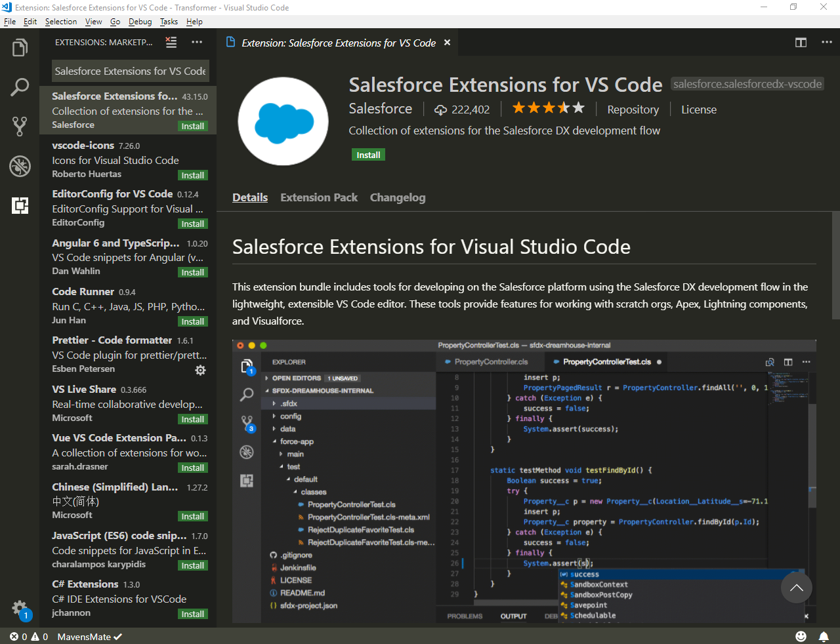Screen dimensions: 840x644
Task: Install vscode-icons extension
Action: click(x=193, y=175)
